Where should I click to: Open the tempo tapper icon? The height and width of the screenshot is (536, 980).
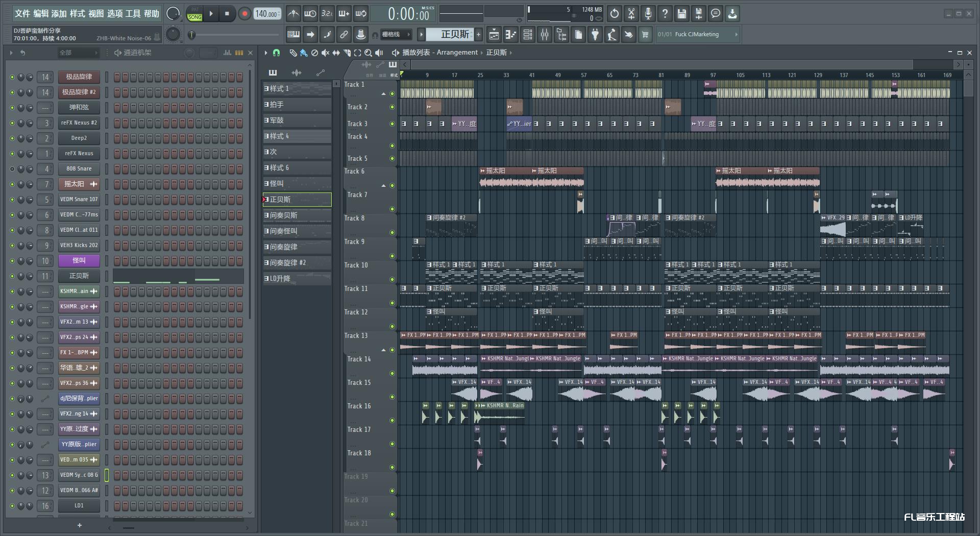click(612, 35)
